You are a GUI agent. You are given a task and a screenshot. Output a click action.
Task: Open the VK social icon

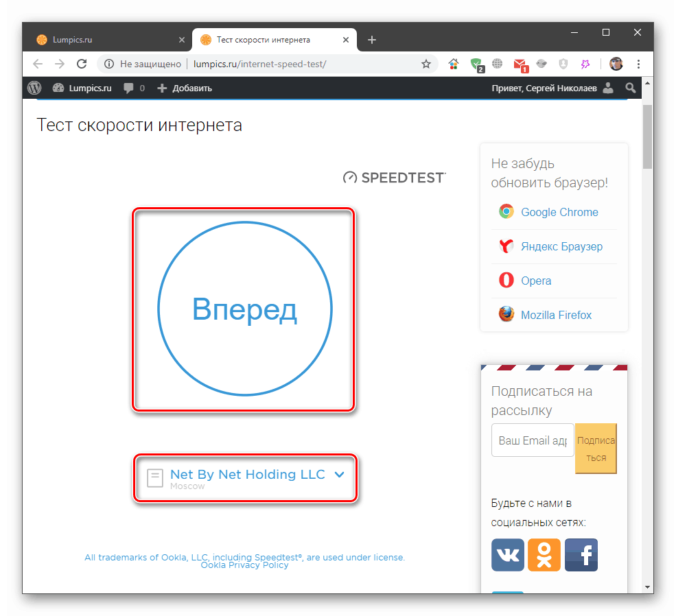coord(508,555)
